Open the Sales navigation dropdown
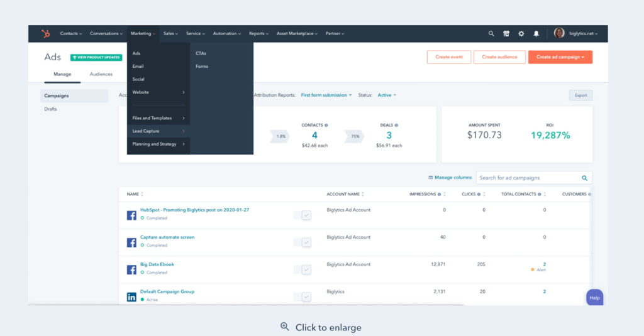Image resolution: width=644 pixels, height=336 pixels. coord(170,34)
